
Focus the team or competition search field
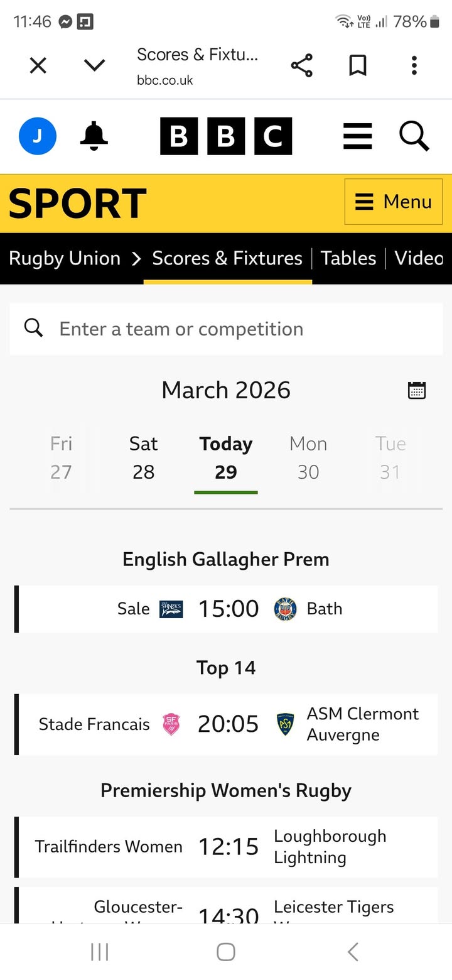(226, 329)
